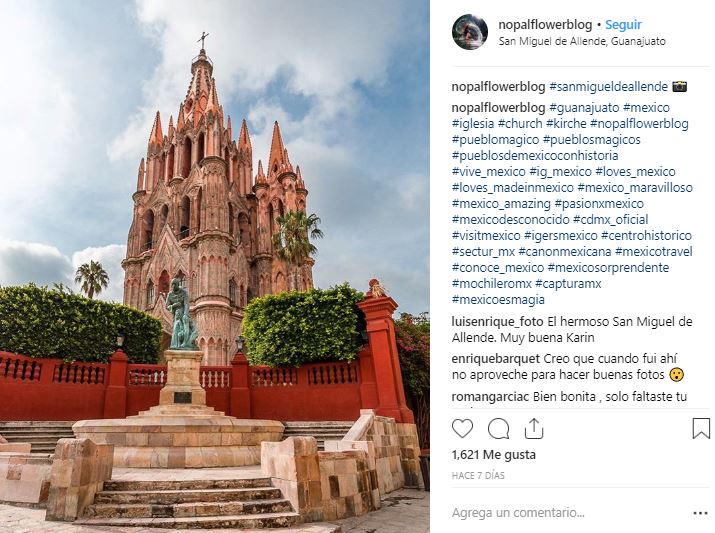715x533 pixels.
Task: Open the nopalflowerblog profile avatar
Action: [470, 31]
